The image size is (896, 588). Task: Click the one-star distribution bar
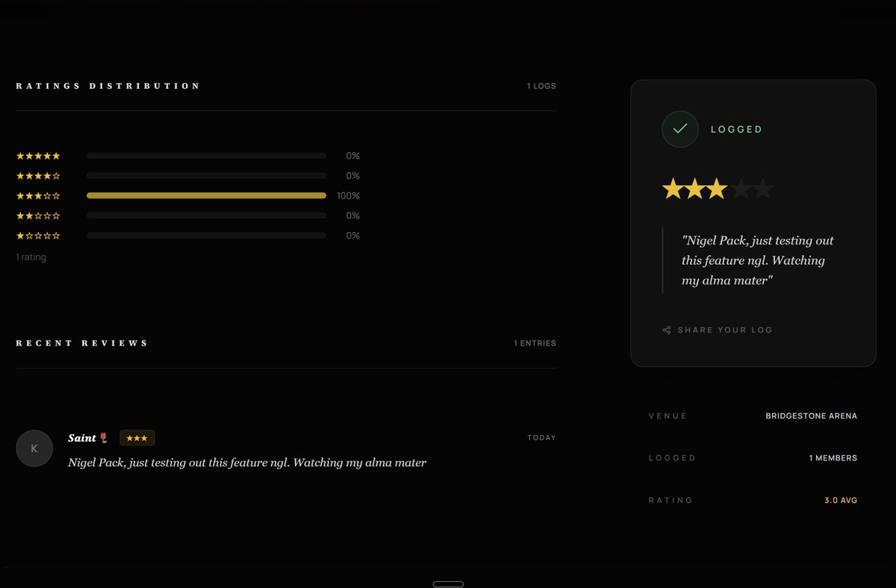206,236
